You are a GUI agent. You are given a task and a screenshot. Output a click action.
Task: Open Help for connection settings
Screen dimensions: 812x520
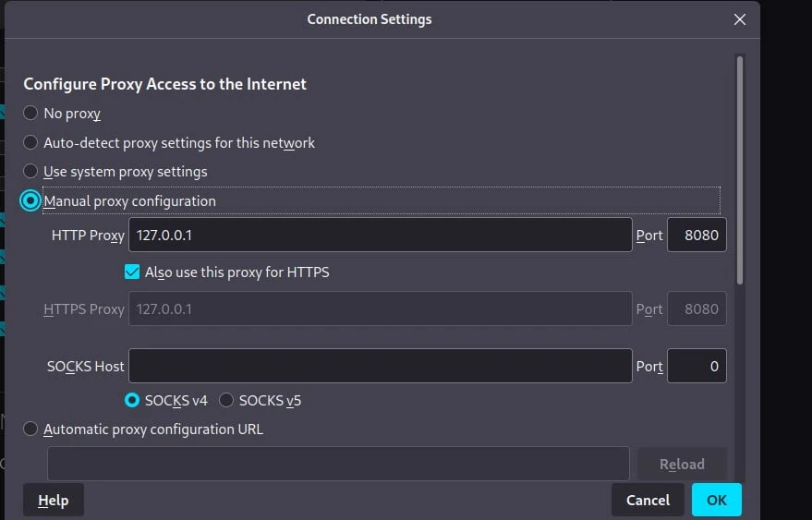click(53, 500)
